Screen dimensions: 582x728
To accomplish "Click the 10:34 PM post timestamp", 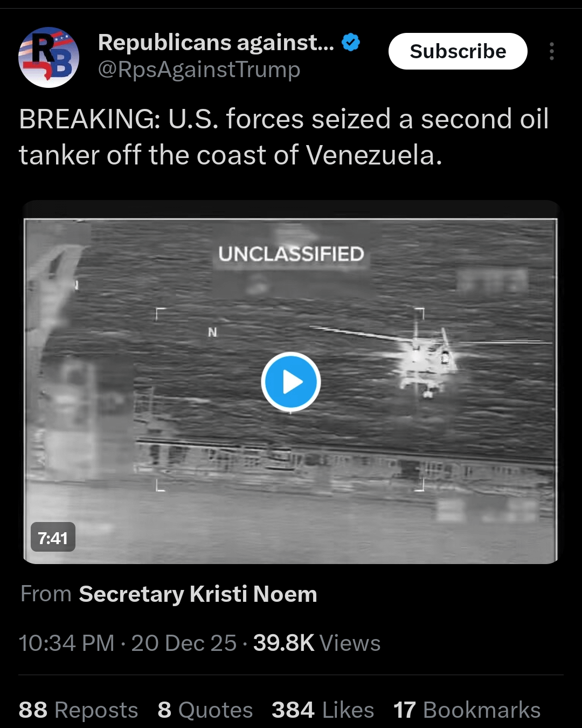I will click(x=67, y=643).
